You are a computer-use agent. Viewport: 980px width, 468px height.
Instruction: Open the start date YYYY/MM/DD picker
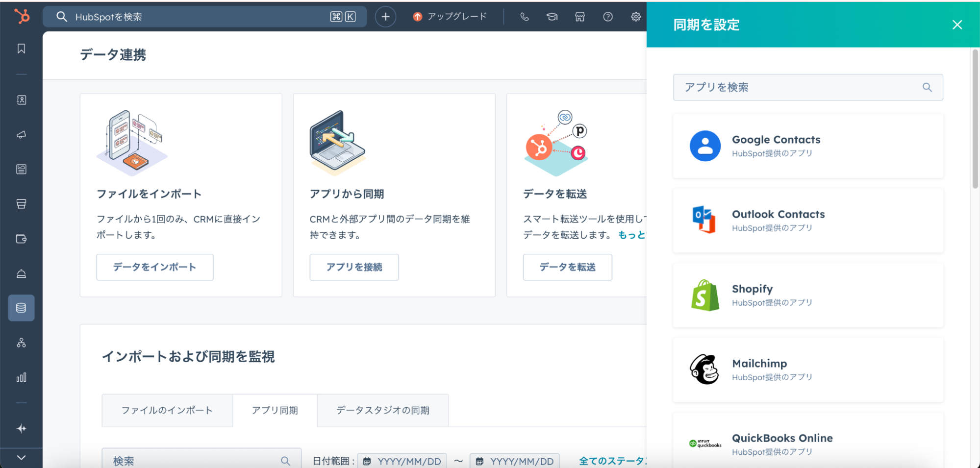pyautogui.click(x=402, y=461)
